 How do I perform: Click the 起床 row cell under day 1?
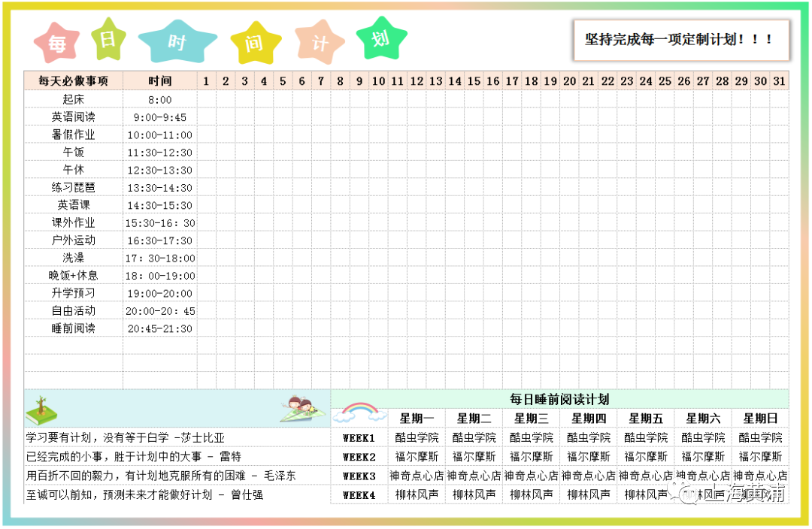[x=207, y=99]
